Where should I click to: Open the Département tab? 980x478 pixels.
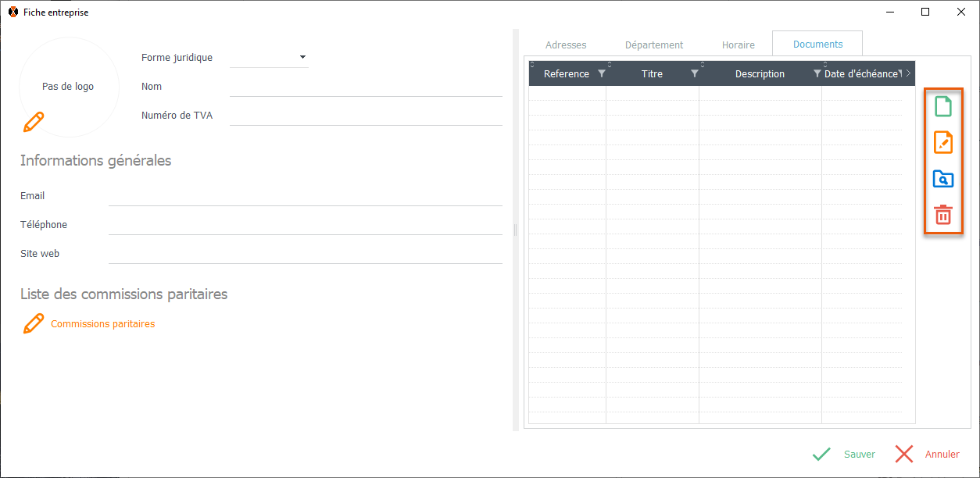coord(654,45)
